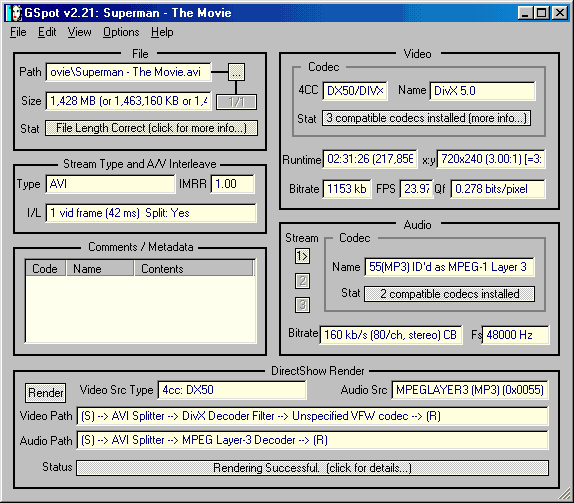Viewport: 574px width, 503px height.
Task: Click the Code column header in metadata list
Action: tap(45, 268)
